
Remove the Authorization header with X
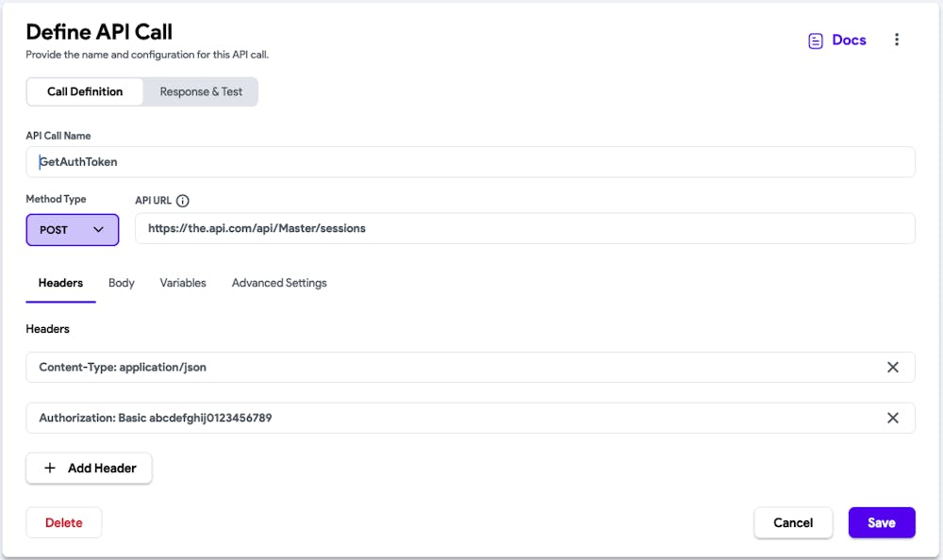pos(892,418)
